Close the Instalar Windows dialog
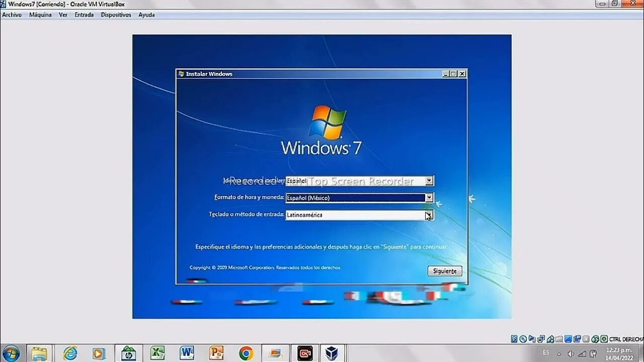Viewport: 644px width, 362px height. [x=462, y=74]
